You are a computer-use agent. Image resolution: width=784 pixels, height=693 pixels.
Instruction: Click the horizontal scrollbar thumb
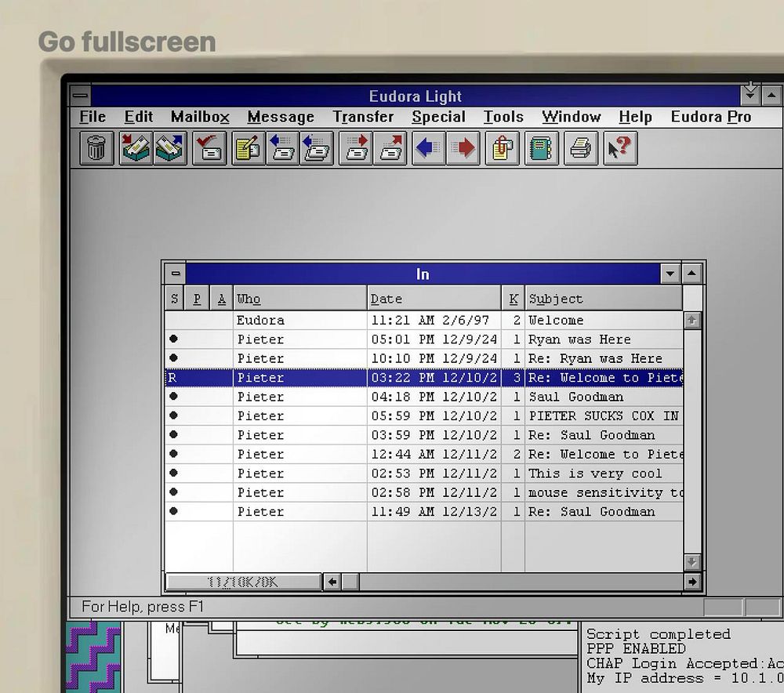(350, 582)
